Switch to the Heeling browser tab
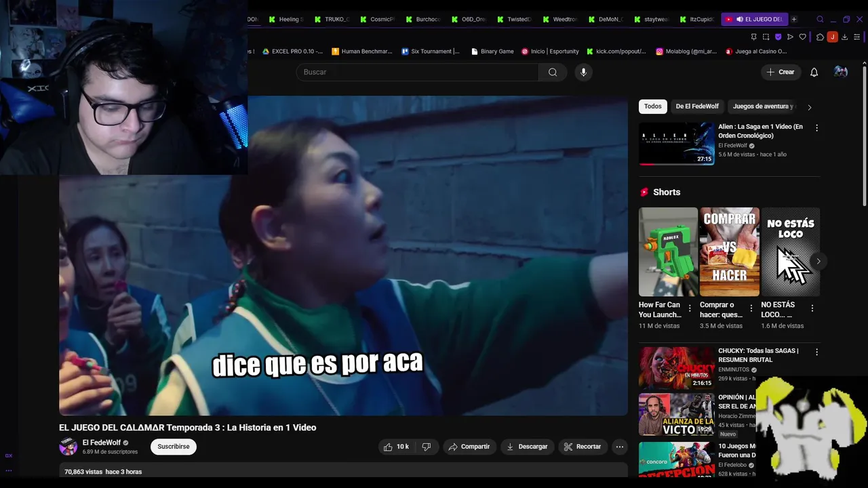The image size is (868, 488). pos(285,19)
